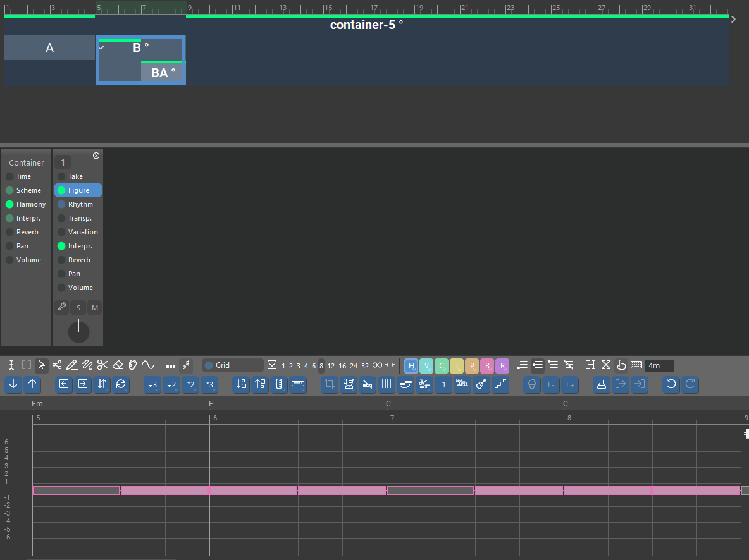Screen dimensions: 749x560
Task: Toggle the Harmony parameter indicator
Action: 9,204
